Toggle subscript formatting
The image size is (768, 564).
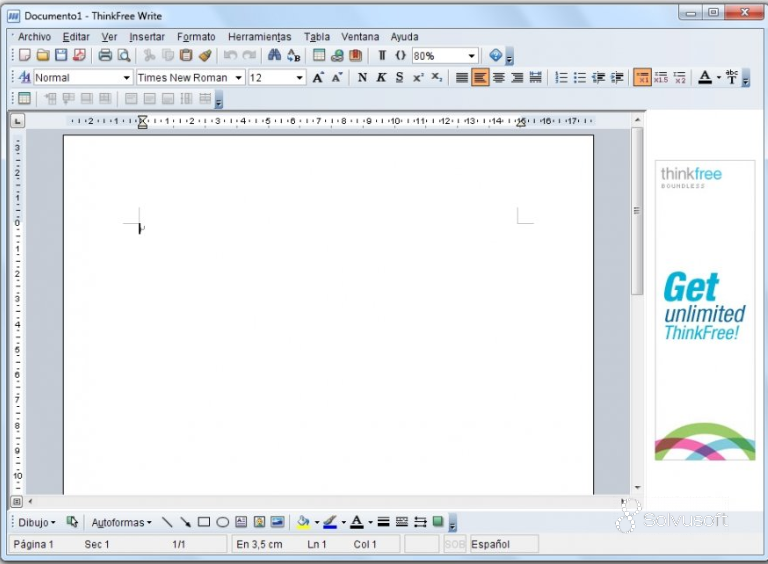(x=437, y=77)
